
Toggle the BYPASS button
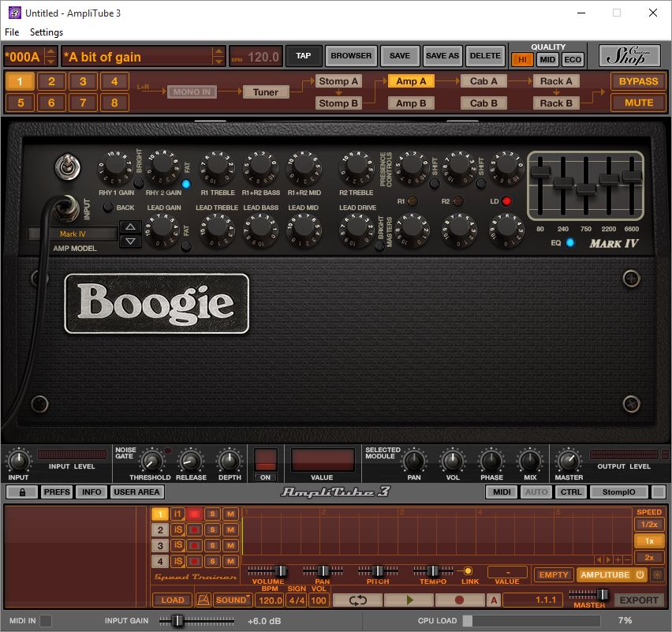pyautogui.click(x=638, y=81)
